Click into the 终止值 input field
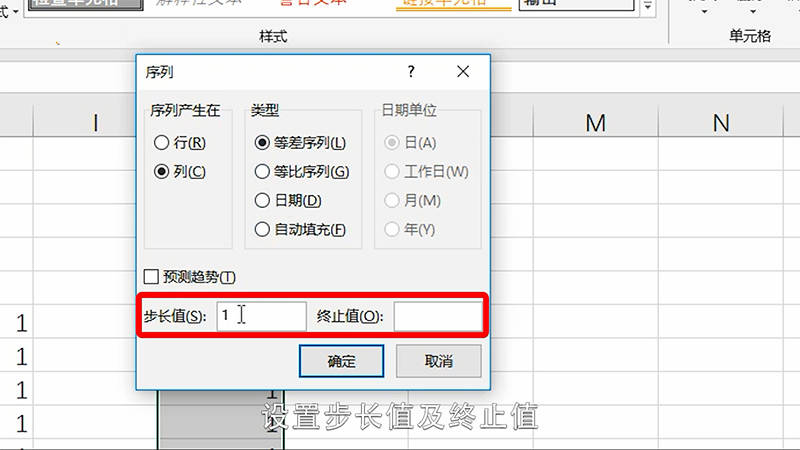 coord(437,316)
